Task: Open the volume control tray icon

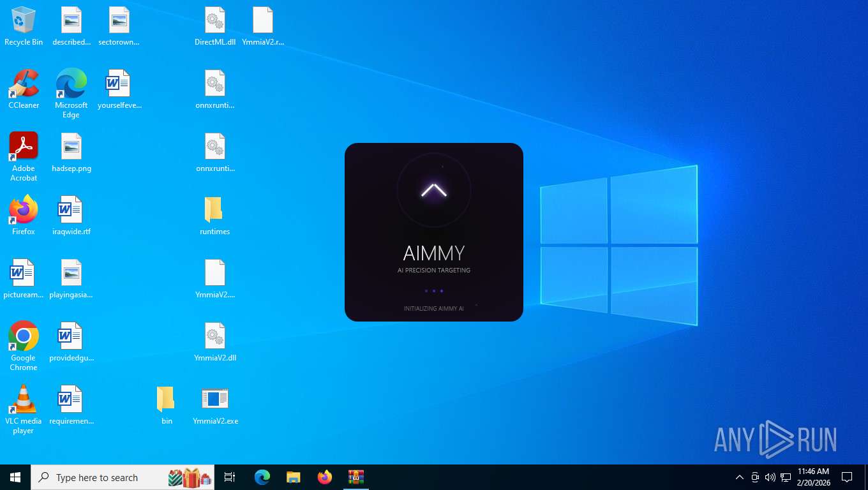Action: pyautogui.click(x=770, y=477)
